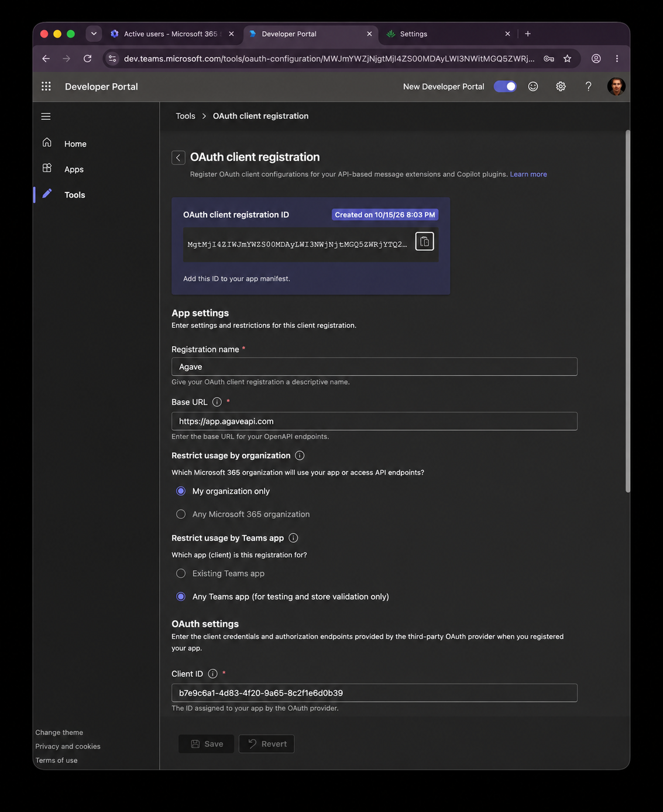Screen dimensions: 663x812
Task: Click Change theme
Action: [x=59, y=732]
